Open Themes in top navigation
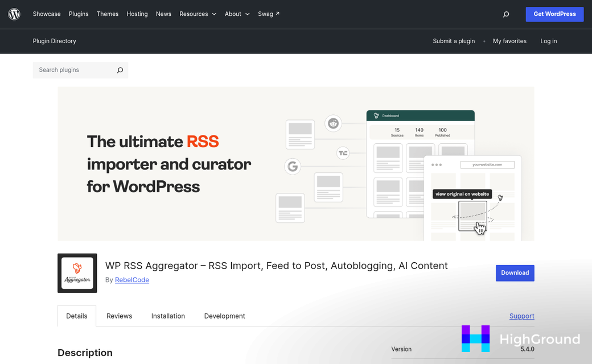The image size is (592, 364). click(108, 14)
